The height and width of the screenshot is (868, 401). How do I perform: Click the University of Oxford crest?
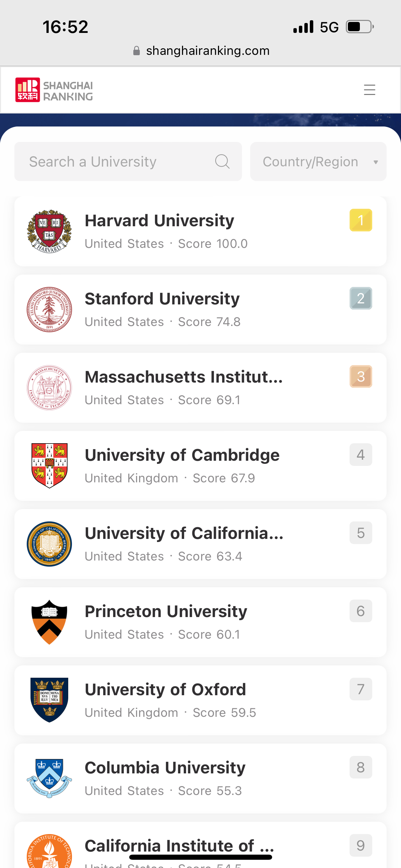tap(49, 700)
